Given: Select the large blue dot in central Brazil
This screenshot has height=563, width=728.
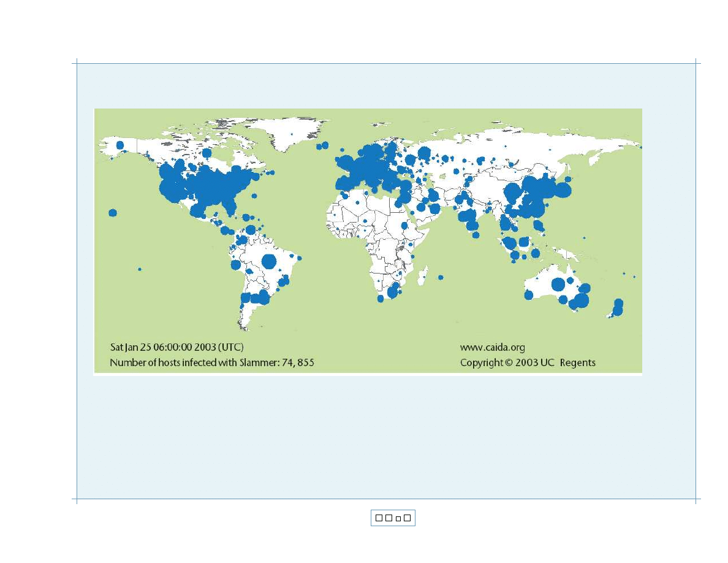Looking at the screenshot, I should point(268,261).
